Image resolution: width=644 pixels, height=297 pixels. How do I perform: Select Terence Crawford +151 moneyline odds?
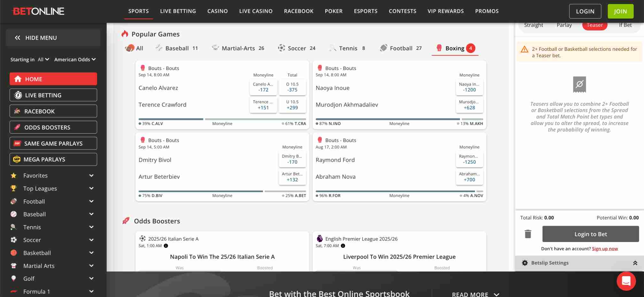click(263, 105)
